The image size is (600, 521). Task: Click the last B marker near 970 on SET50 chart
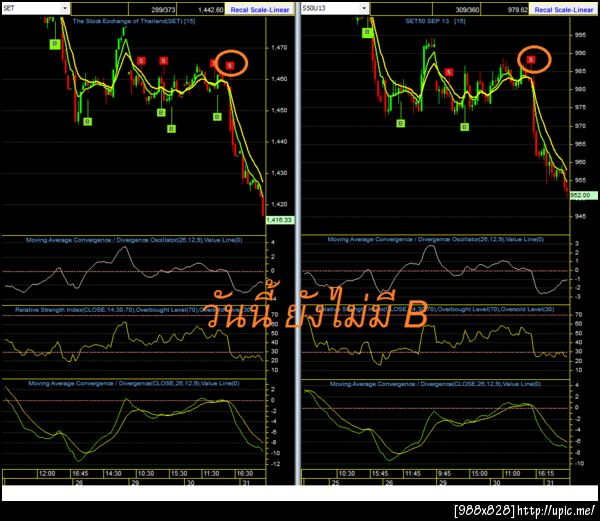pyautogui.click(x=465, y=127)
